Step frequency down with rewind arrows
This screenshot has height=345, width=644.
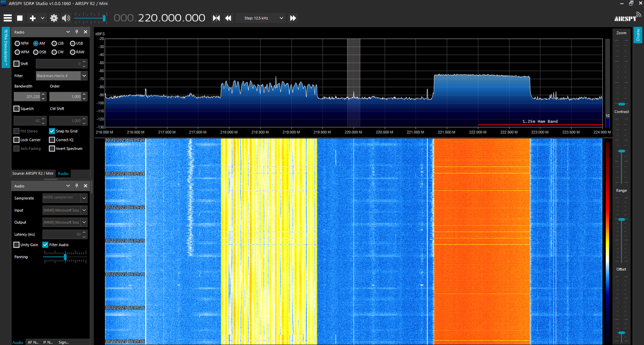click(x=228, y=18)
